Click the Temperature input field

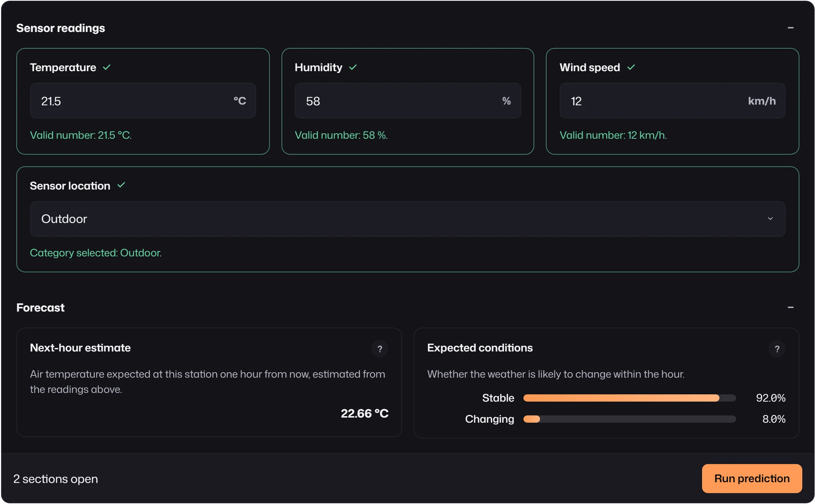point(143,101)
